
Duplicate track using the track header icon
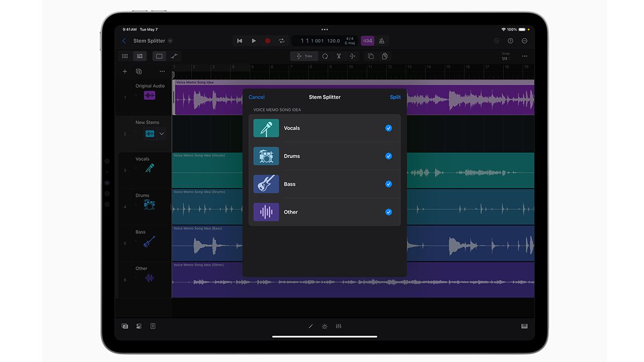point(139,71)
